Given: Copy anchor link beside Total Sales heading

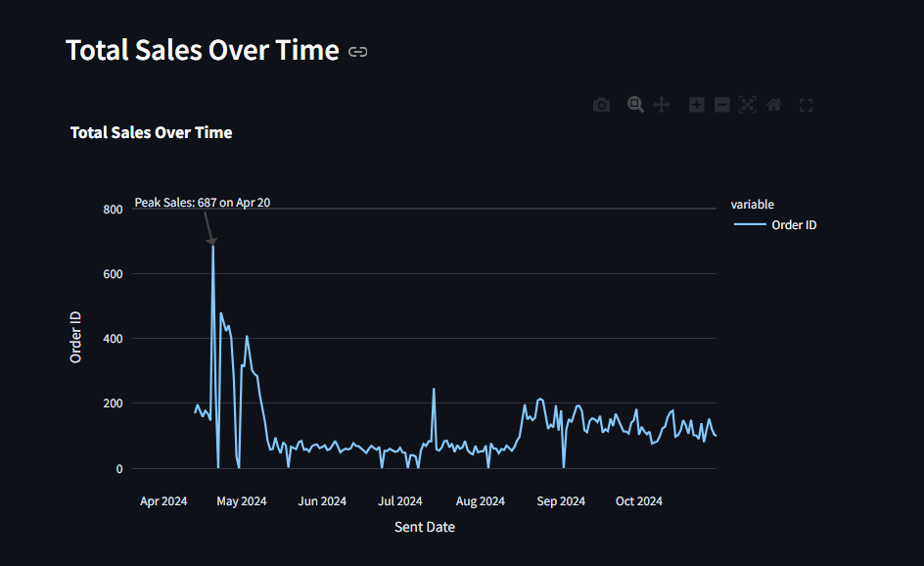Looking at the screenshot, I should (357, 52).
